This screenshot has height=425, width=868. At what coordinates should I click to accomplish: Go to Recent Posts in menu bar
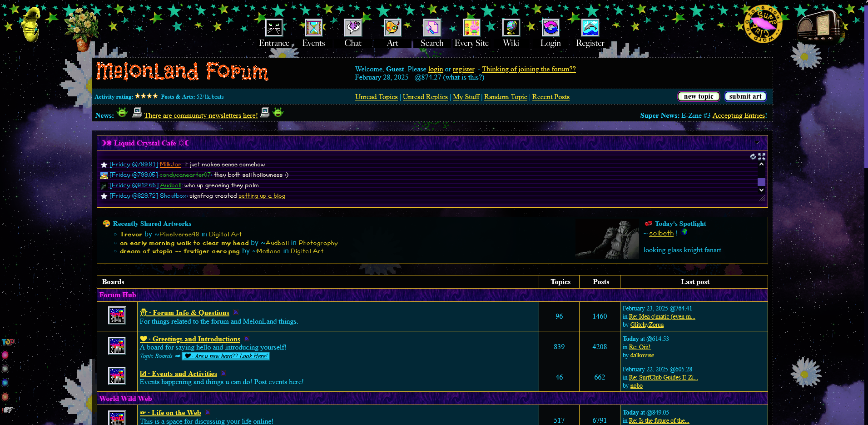(x=551, y=97)
